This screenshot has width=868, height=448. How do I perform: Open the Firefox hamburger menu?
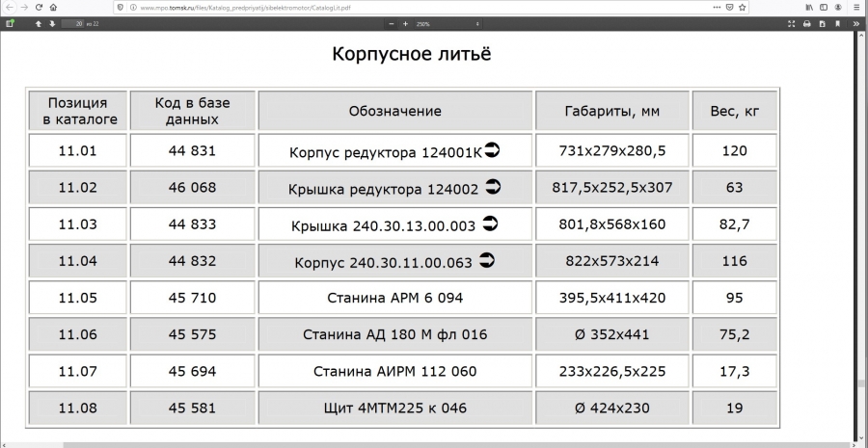(x=855, y=7)
